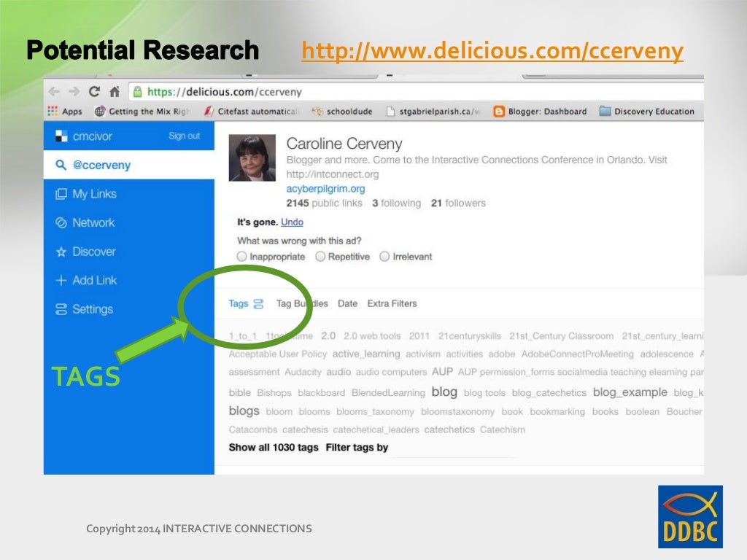Click the 'blog_catechetics' tag

point(549,393)
